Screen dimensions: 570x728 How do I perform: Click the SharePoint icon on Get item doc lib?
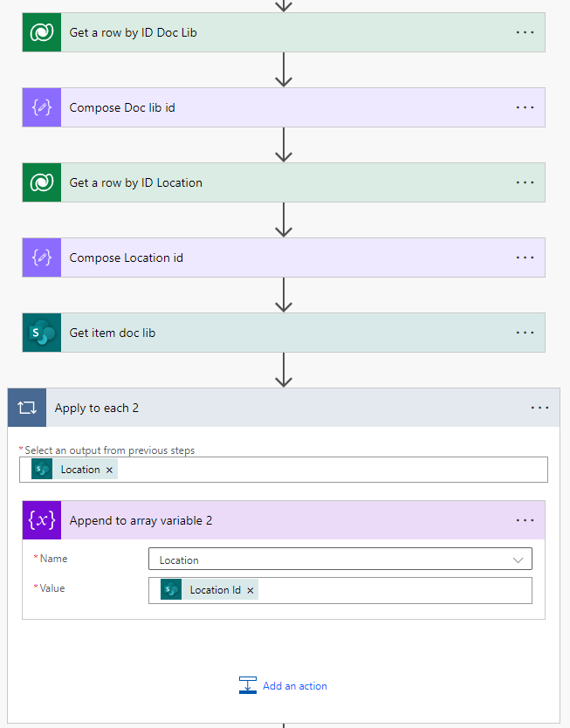coord(42,333)
